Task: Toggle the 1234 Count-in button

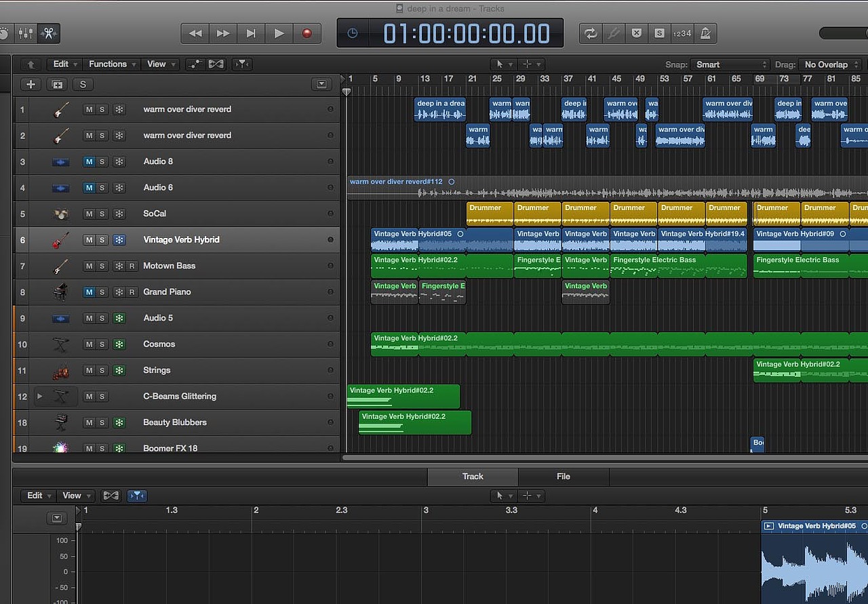Action: coord(682,33)
